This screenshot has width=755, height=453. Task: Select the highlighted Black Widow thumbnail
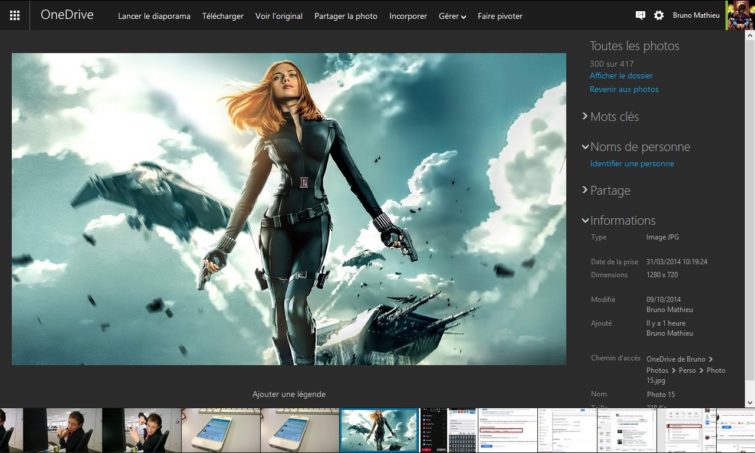tap(379, 430)
